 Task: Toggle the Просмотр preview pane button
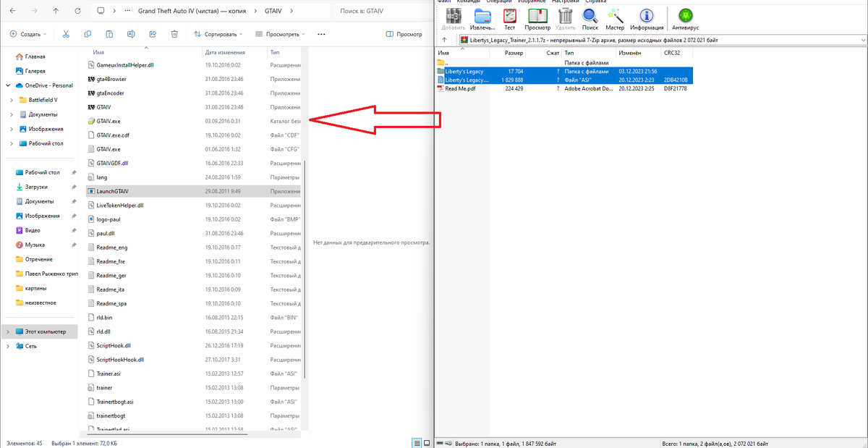pos(404,34)
